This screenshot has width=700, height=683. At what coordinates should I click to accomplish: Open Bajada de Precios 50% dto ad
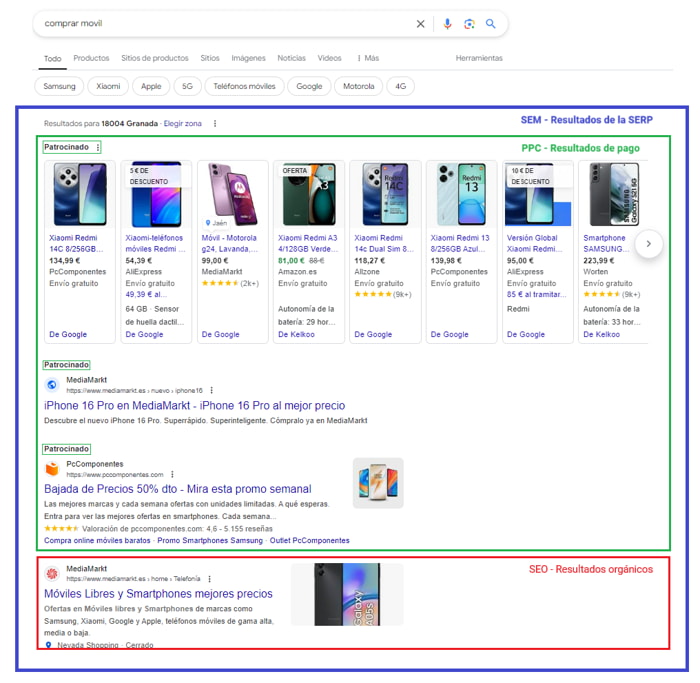(178, 489)
